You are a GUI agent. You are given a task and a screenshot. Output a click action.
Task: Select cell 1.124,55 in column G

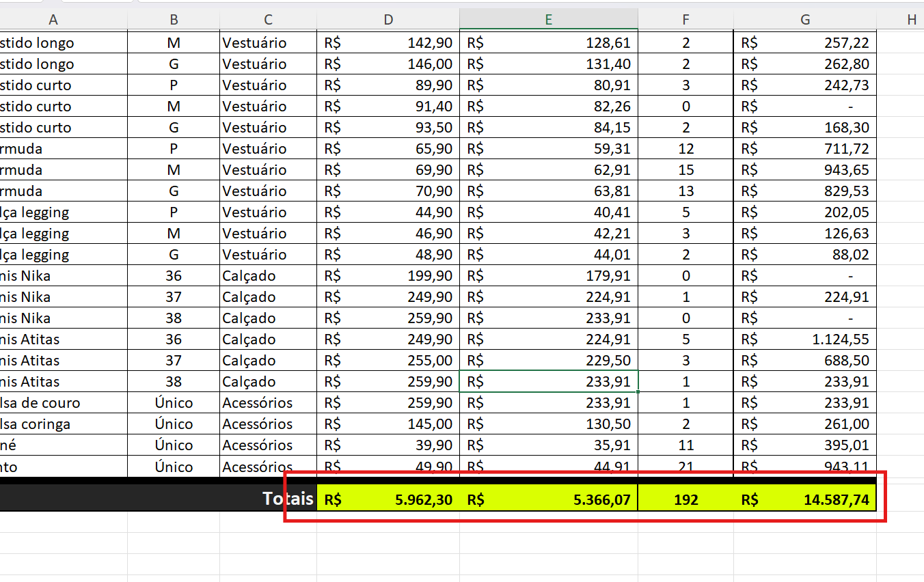805,339
